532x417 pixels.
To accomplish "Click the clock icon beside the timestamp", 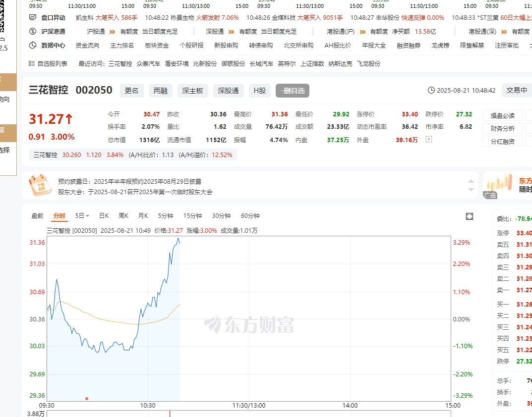I will tap(431, 90).
